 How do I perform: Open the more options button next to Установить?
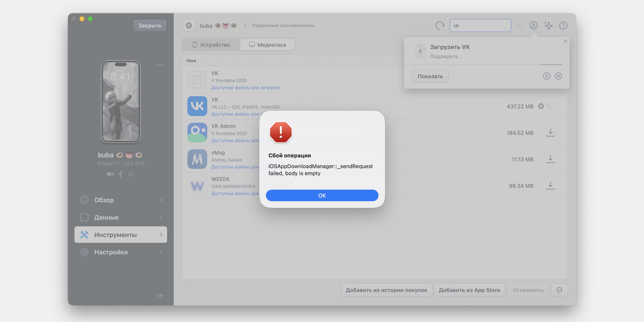tap(559, 290)
